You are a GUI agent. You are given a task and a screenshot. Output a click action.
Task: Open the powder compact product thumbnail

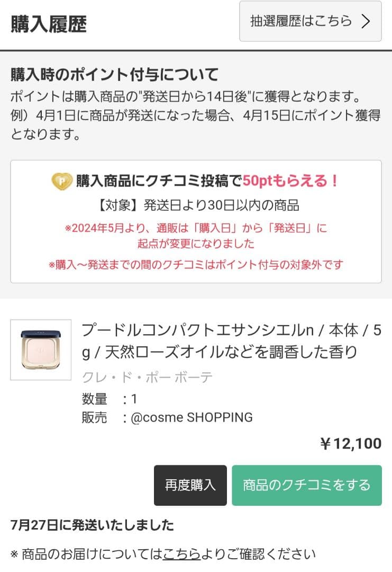[x=41, y=350]
